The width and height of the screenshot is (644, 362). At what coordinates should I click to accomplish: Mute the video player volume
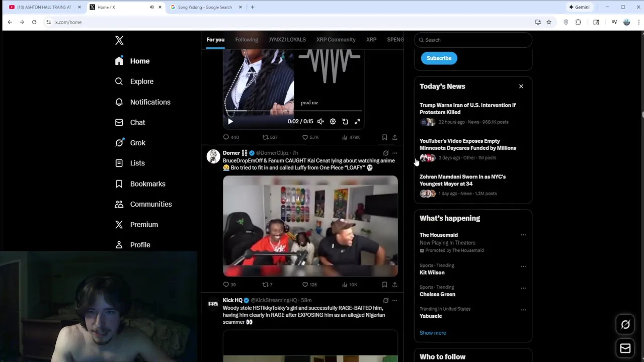pyautogui.click(x=320, y=121)
